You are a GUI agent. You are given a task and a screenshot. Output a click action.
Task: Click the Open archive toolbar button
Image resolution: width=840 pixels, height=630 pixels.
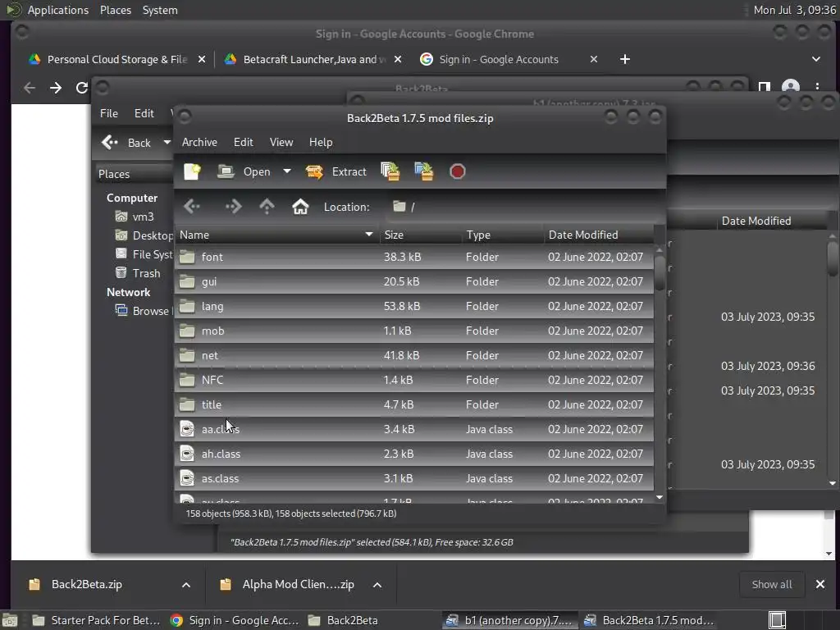(x=244, y=171)
